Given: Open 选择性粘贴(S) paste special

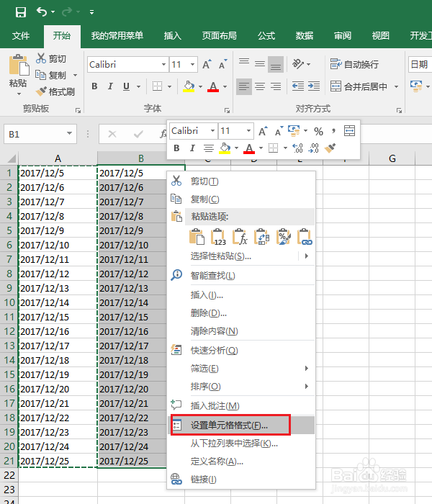Looking at the screenshot, I should [x=241, y=256].
